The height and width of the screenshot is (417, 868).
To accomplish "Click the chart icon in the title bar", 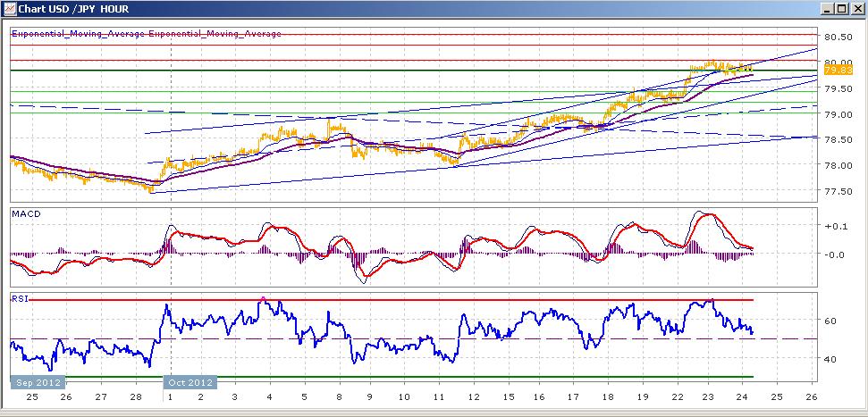I will point(10,8).
